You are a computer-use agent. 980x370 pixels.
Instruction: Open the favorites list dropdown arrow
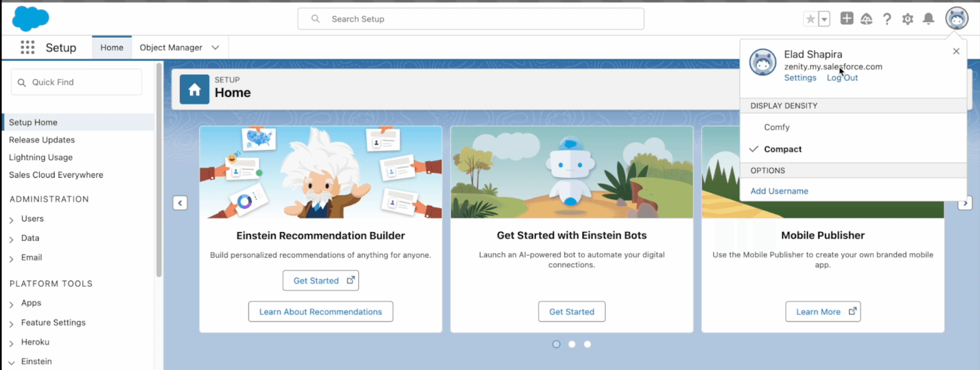[824, 19]
